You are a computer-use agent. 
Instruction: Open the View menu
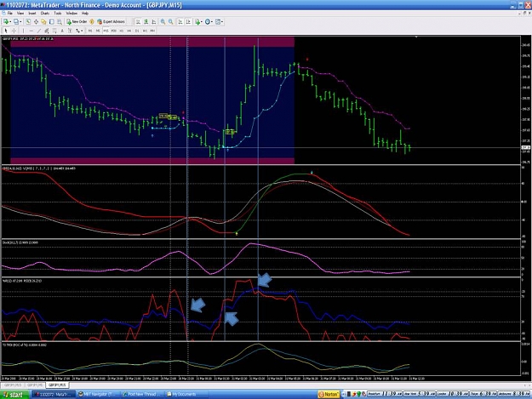(20, 14)
